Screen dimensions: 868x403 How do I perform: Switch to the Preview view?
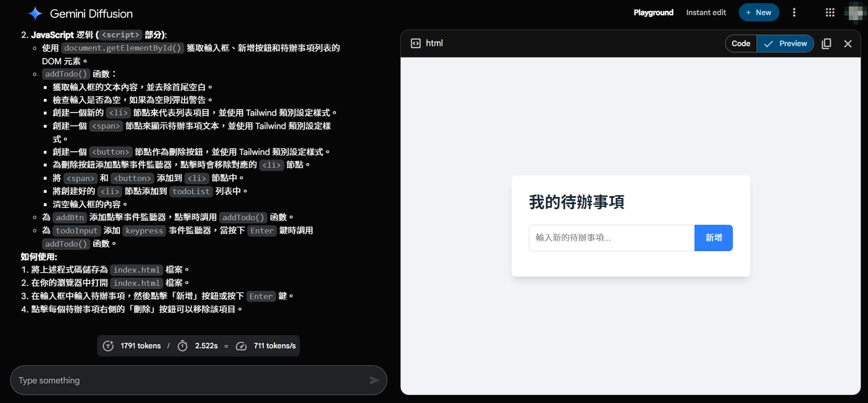point(785,43)
